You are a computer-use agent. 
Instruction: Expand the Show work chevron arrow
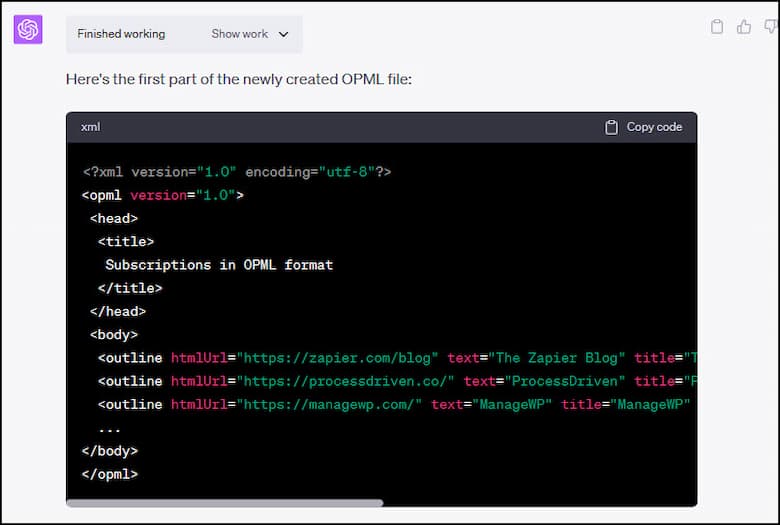pos(283,34)
